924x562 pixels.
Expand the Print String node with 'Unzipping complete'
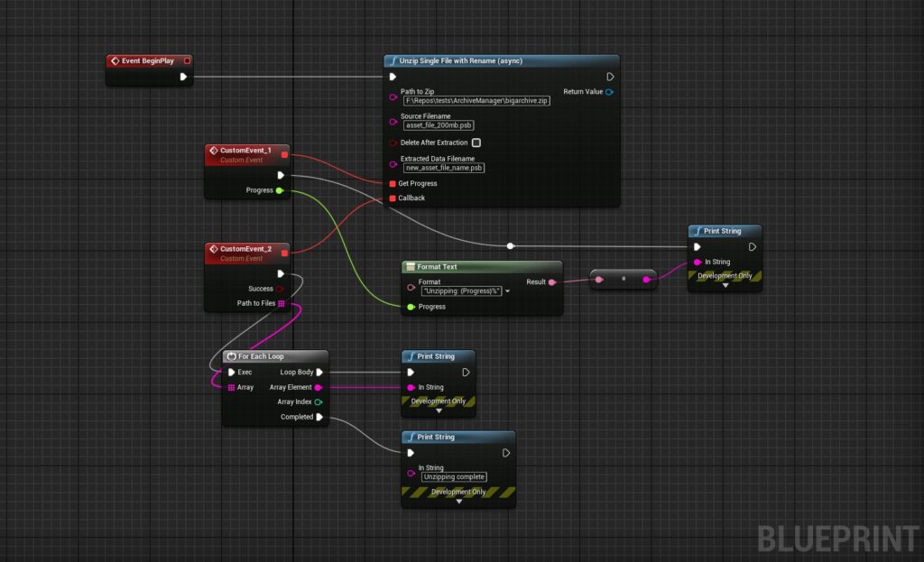pos(458,502)
